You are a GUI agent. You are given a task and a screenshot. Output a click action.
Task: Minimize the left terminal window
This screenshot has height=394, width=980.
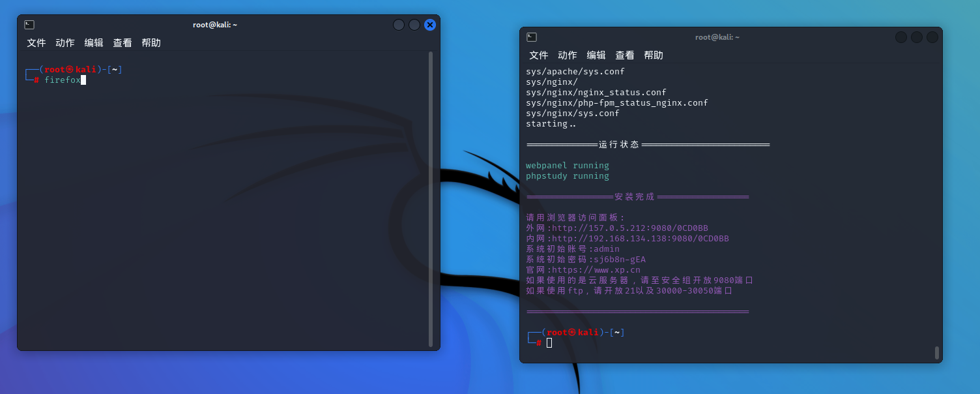(399, 25)
